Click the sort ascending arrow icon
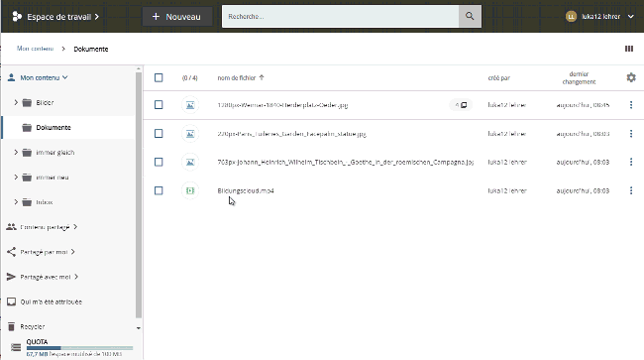Image resolution: width=644 pixels, height=360 pixels. click(x=262, y=77)
